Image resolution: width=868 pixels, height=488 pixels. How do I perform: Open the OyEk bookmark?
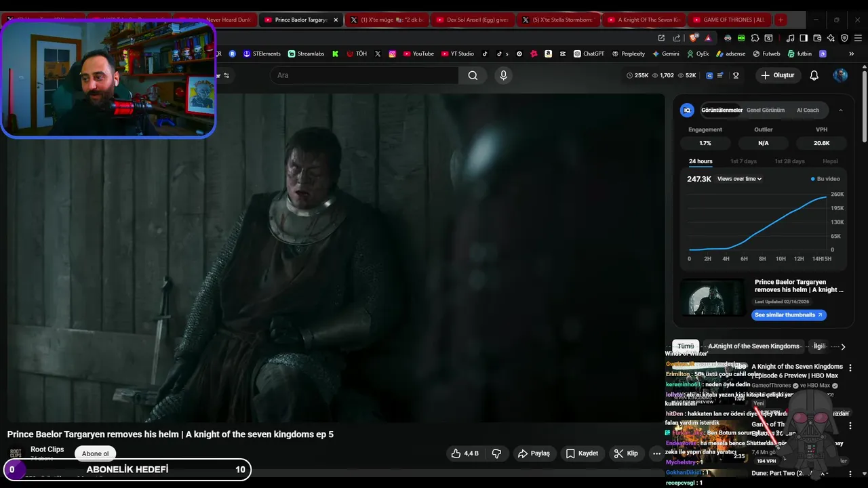(x=697, y=54)
